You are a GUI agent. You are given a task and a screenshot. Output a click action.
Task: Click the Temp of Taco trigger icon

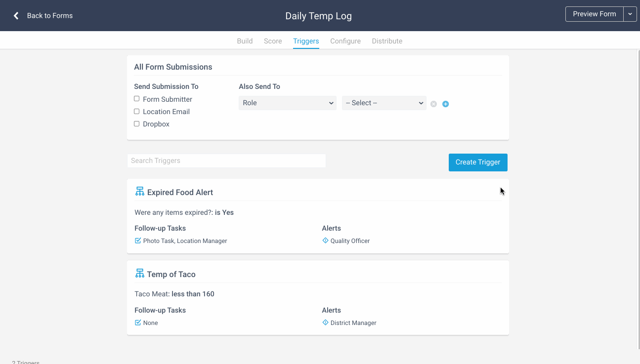click(x=139, y=274)
